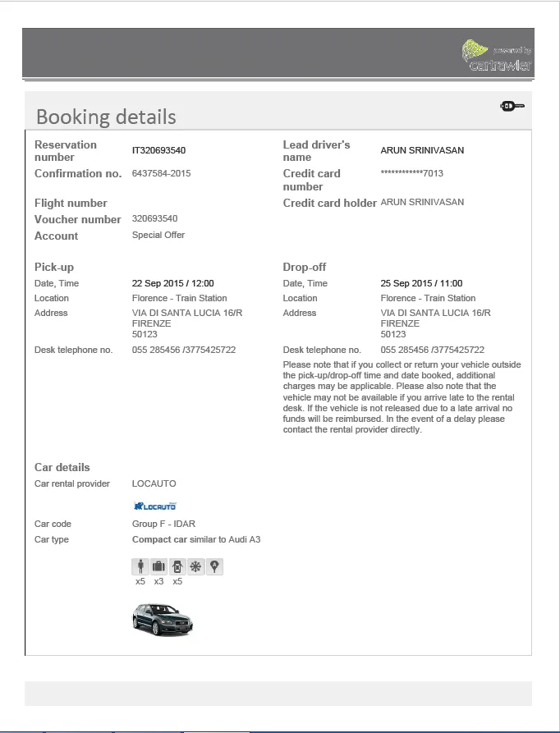The width and height of the screenshot is (560, 733).
Task: Click the Locauto provider logo
Action: [154, 506]
